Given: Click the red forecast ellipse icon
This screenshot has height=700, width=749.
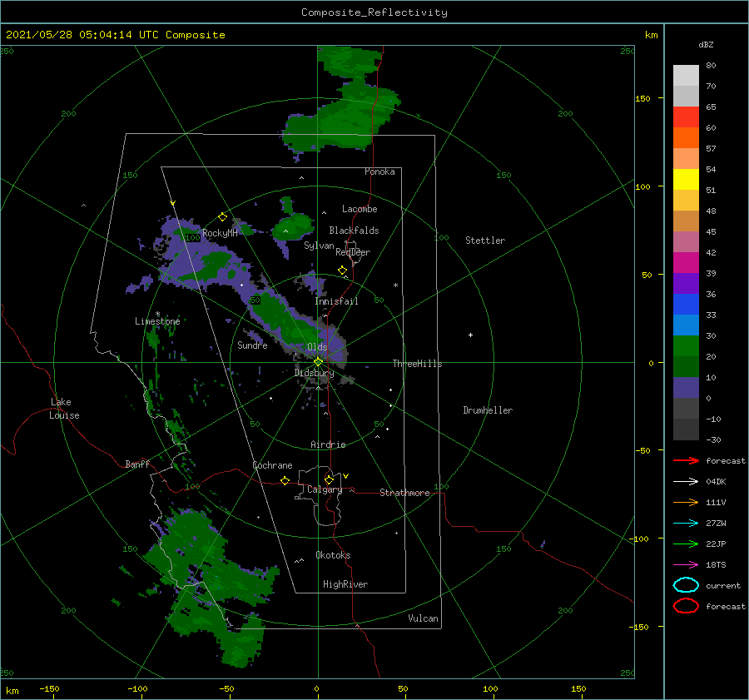Looking at the screenshot, I should pyautogui.click(x=686, y=606).
